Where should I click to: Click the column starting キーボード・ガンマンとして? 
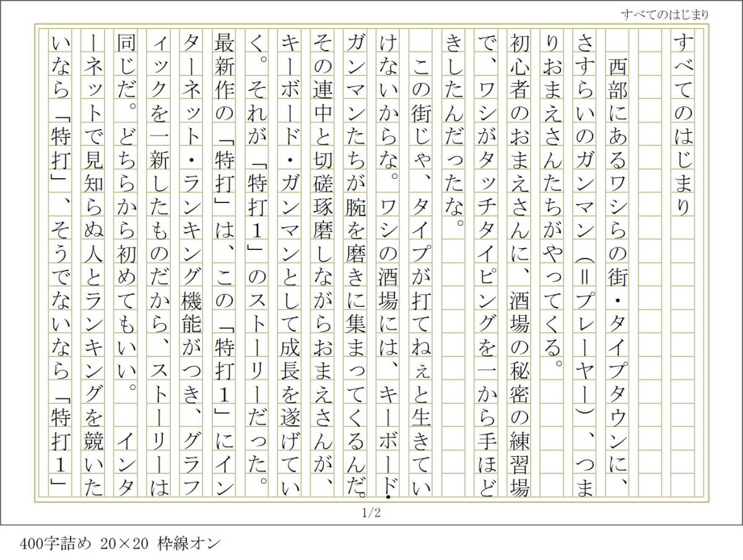[289, 265]
